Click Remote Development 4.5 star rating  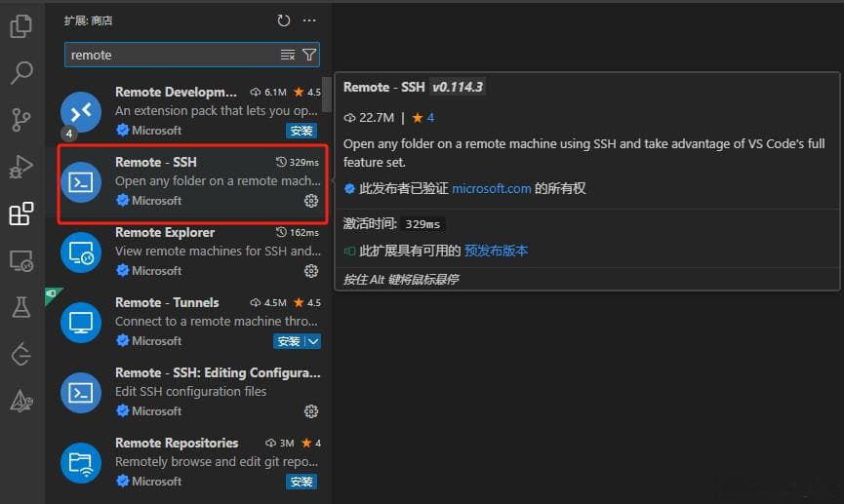307,92
